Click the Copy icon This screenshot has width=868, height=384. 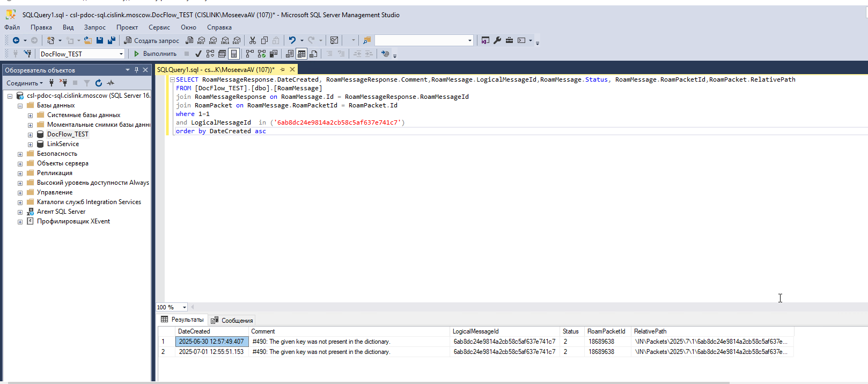click(x=264, y=40)
